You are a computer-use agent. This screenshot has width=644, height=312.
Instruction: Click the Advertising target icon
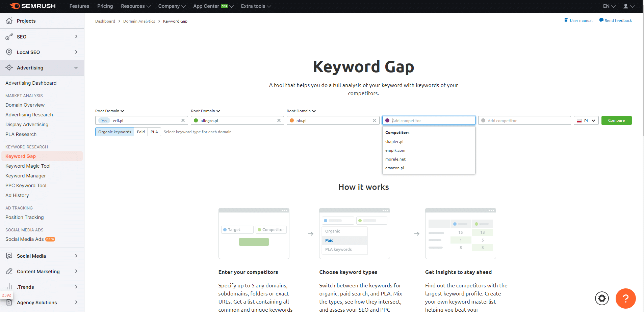(9, 67)
